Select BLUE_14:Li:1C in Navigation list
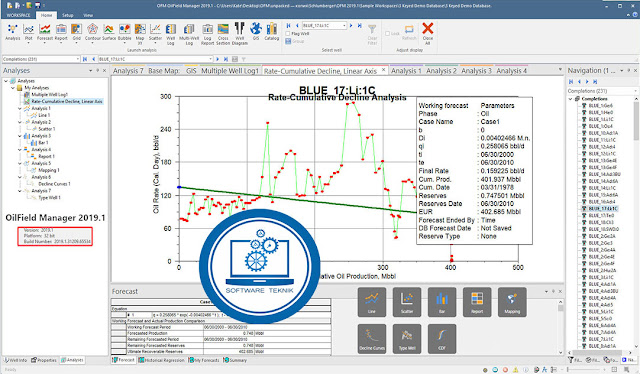Viewport: 640px width, 374px height. pos(602,188)
